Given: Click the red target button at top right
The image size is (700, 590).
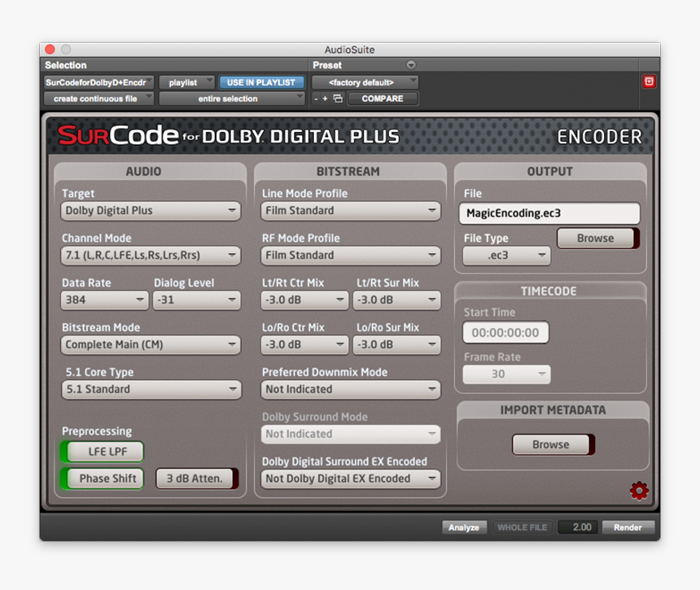Looking at the screenshot, I should pyautogui.click(x=649, y=81).
